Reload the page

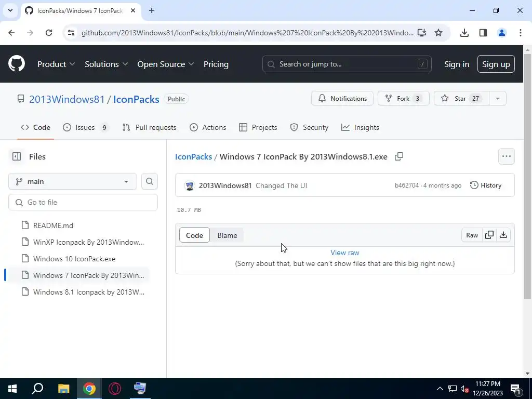point(48,33)
